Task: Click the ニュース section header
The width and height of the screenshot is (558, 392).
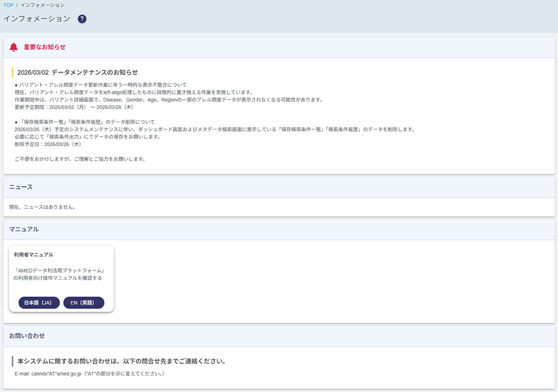Action: 21,187
